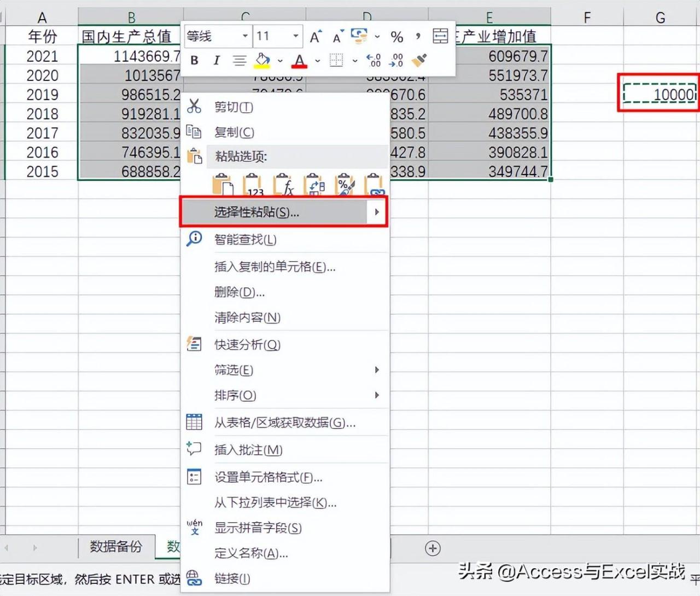Choose 剪切(T) from context menu
This screenshot has width=700, height=596.
pos(285,107)
